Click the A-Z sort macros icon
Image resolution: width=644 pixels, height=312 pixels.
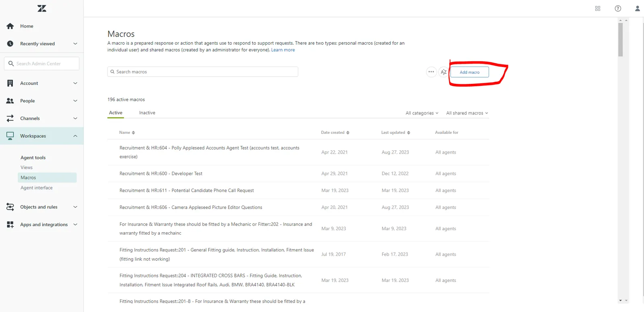coord(444,72)
